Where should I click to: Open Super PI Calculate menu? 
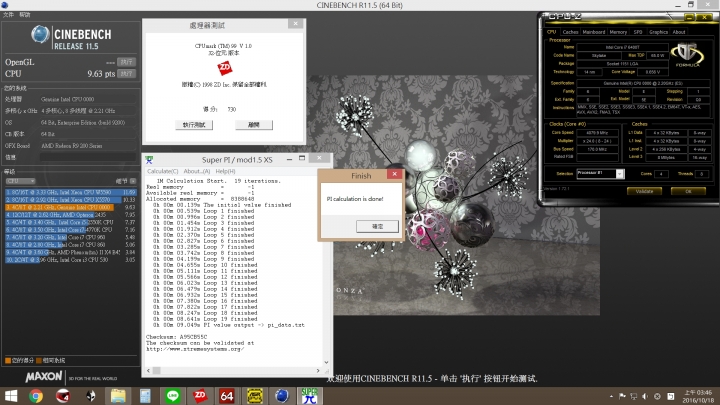tap(163, 171)
